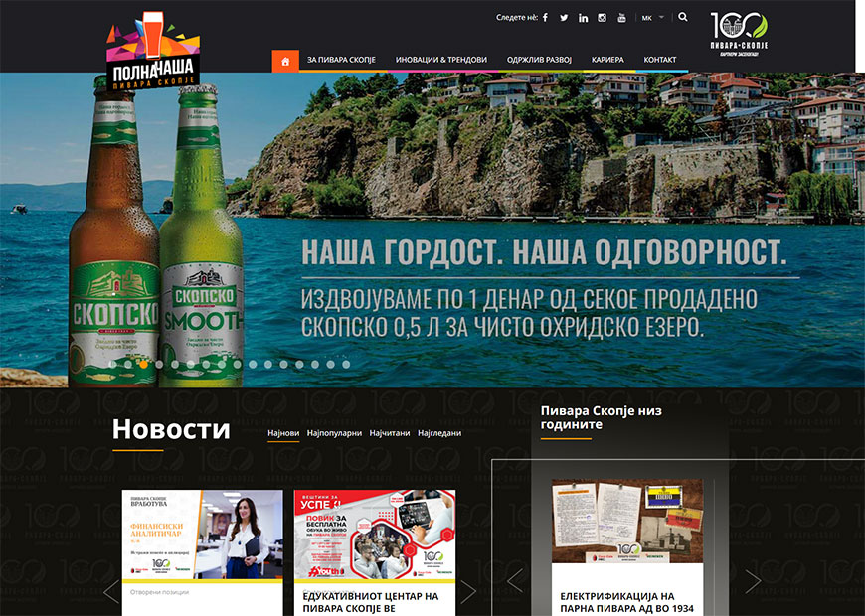865x616 pixels.
Task: Go to previous history item arrow
Action: tap(515, 580)
